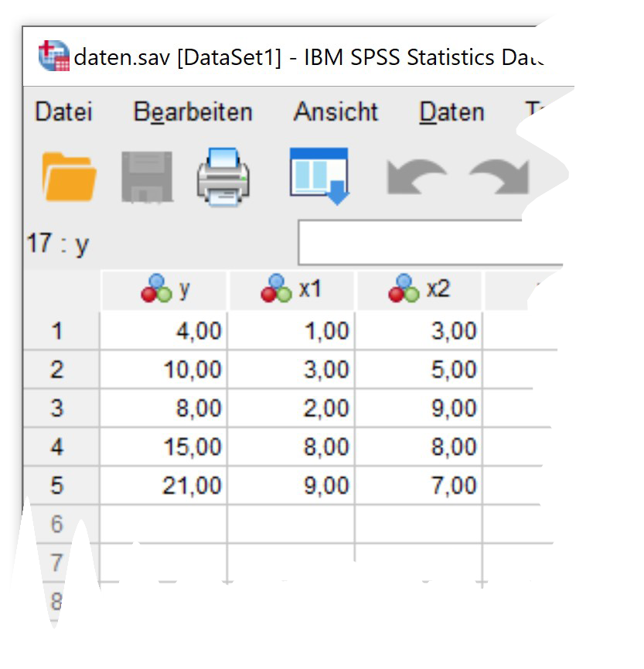Click the SPSS app icon in title bar
644x669 pixels.
[53, 56]
